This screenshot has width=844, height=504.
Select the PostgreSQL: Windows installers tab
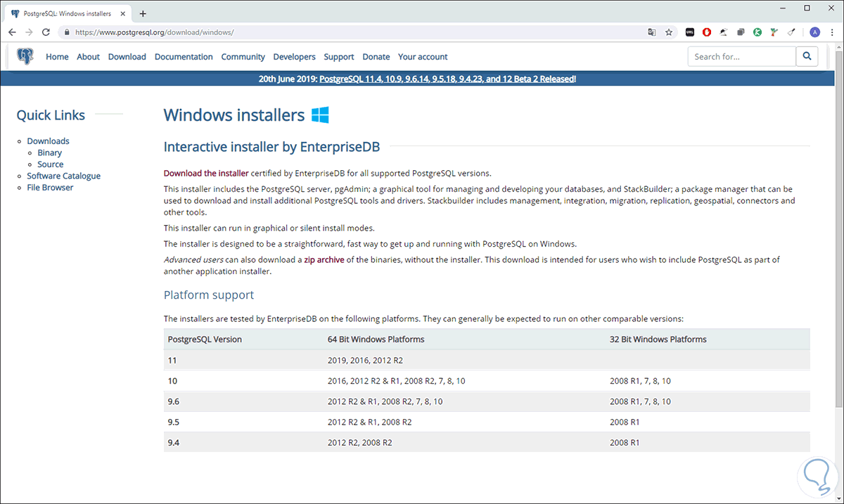[x=68, y=13]
